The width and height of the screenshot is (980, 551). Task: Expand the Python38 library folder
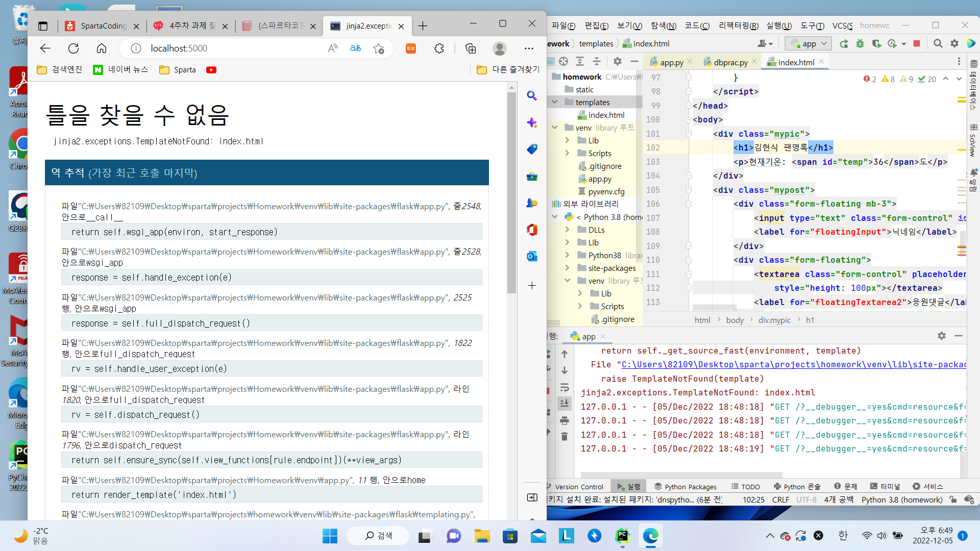click(x=567, y=255)
